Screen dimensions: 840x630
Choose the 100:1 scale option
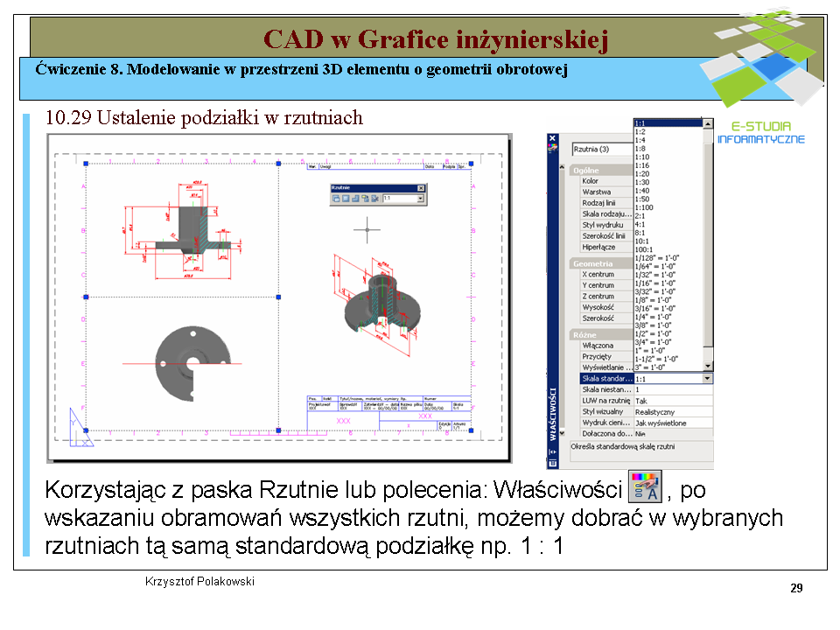point(668,249)
